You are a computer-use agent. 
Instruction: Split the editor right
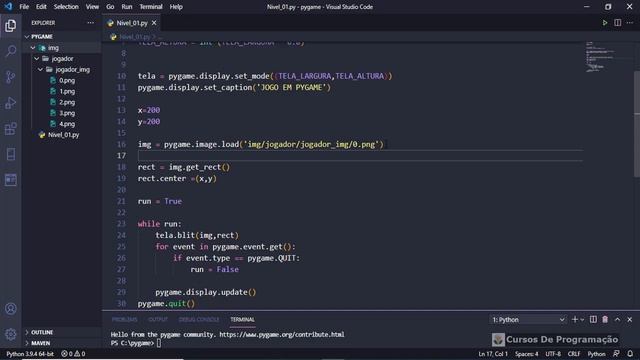618,23
